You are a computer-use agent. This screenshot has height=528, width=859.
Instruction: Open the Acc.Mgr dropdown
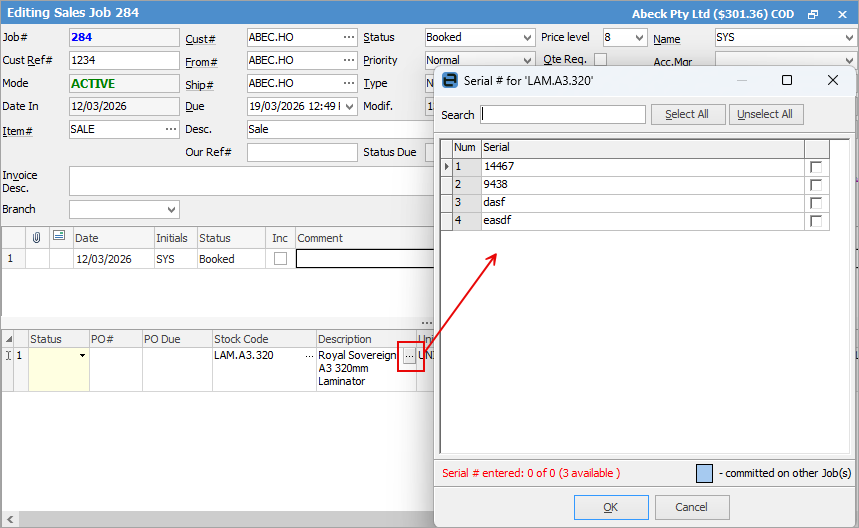[x=849, y=60]
